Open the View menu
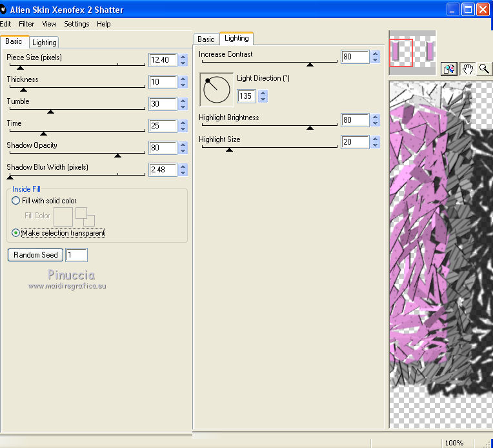 (49, 24)
